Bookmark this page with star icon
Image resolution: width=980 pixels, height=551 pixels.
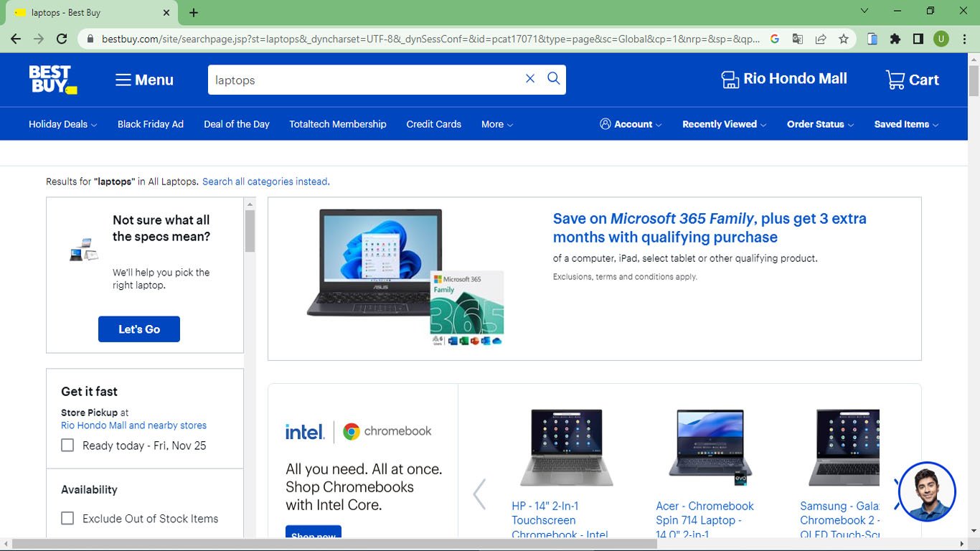[844, 39]
